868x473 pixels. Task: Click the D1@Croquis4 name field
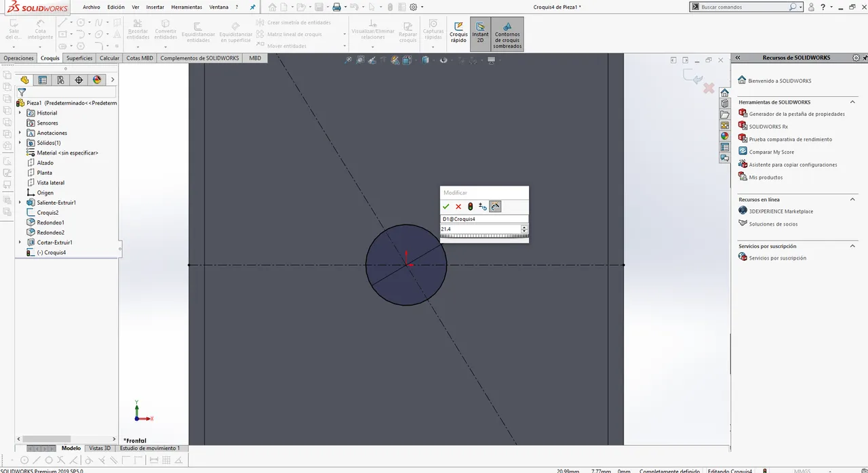[484, 219]
